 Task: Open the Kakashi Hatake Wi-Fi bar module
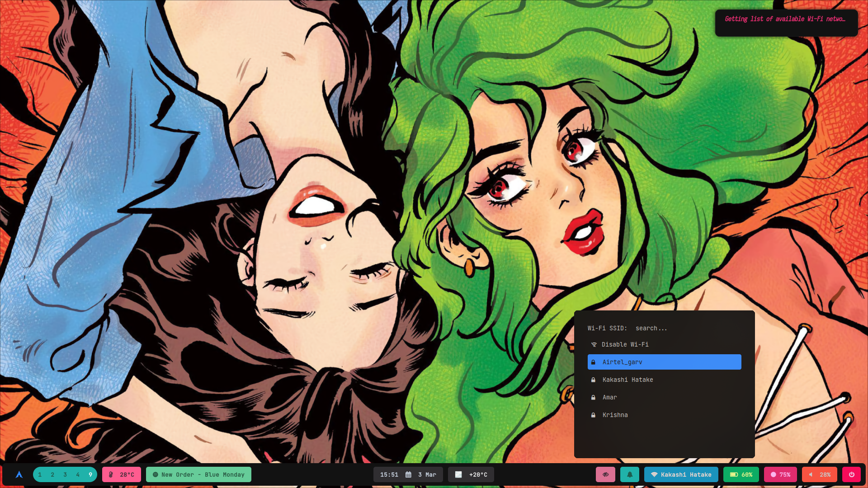click(x=681, y=474)
